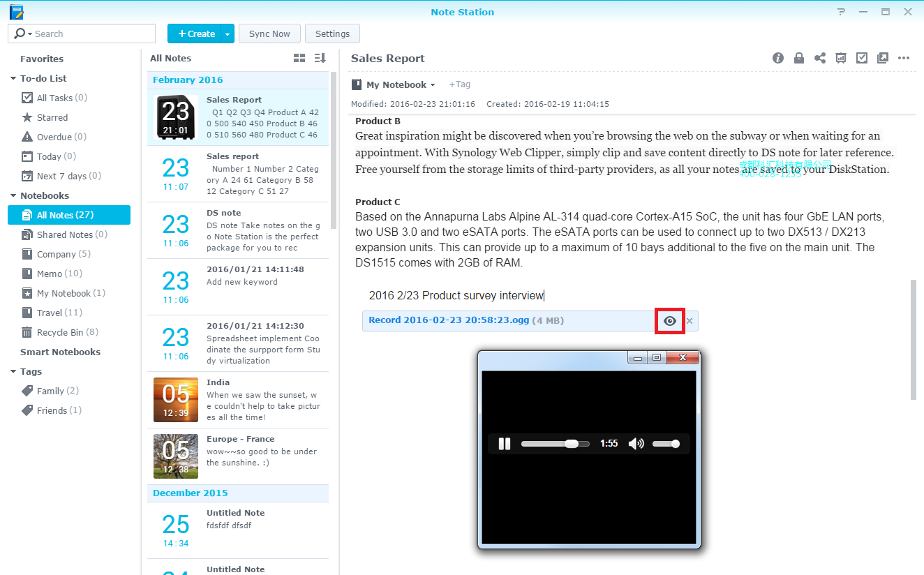The width and height of the screenshot is (924, 575).
Task: Mute the audio player speaker
Action: [x=636, y=444]
